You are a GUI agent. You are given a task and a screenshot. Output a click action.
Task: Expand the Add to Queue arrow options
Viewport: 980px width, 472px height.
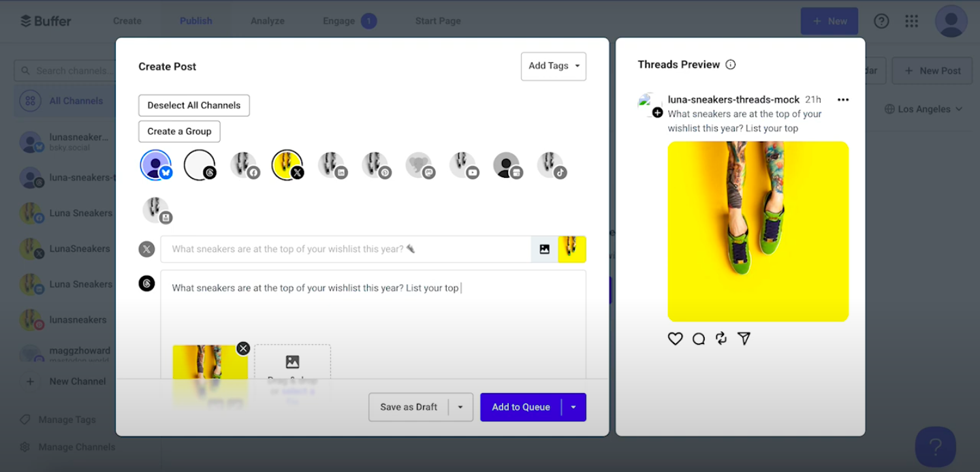573,407
